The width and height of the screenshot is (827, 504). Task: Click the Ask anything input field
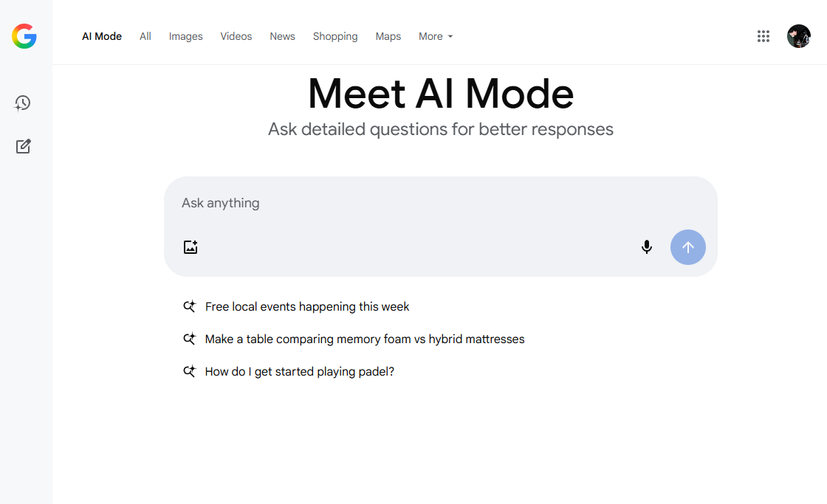(x=440, y=203)
